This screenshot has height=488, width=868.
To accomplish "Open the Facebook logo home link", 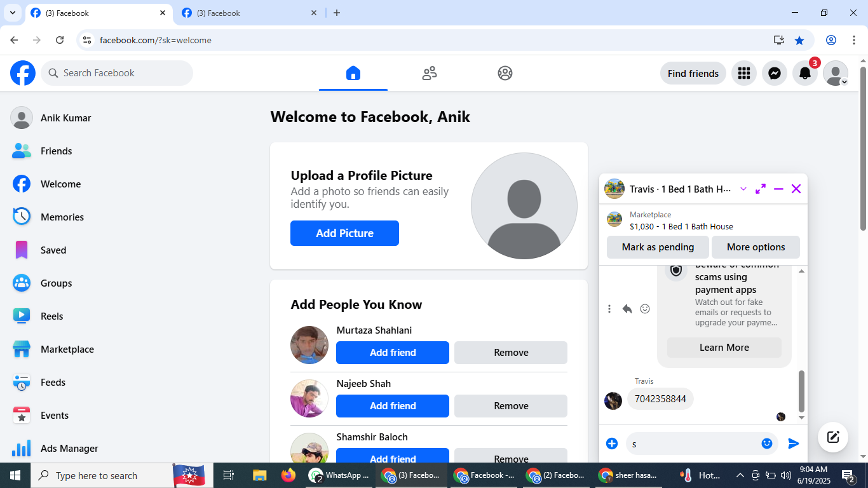I will point(23,73).
